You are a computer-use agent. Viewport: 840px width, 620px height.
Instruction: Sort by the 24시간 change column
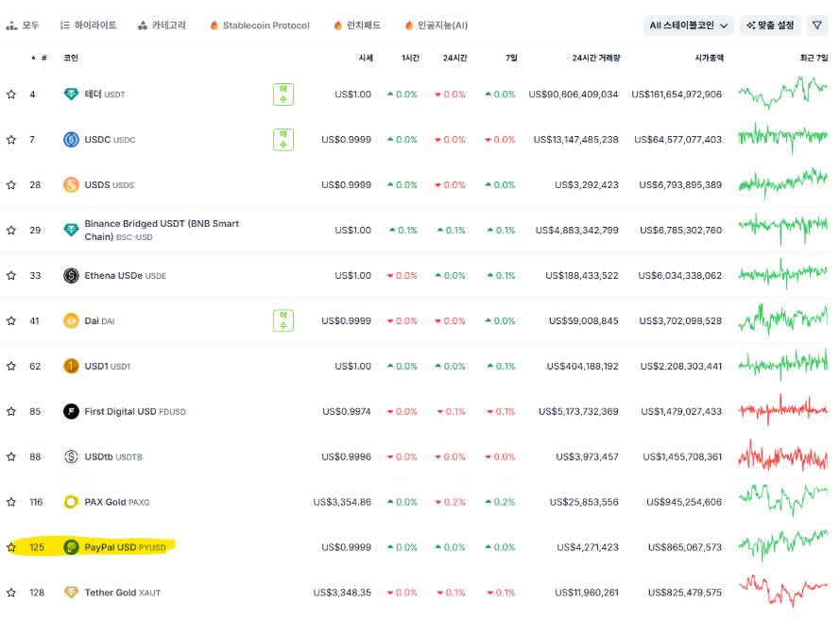point(454,58)
